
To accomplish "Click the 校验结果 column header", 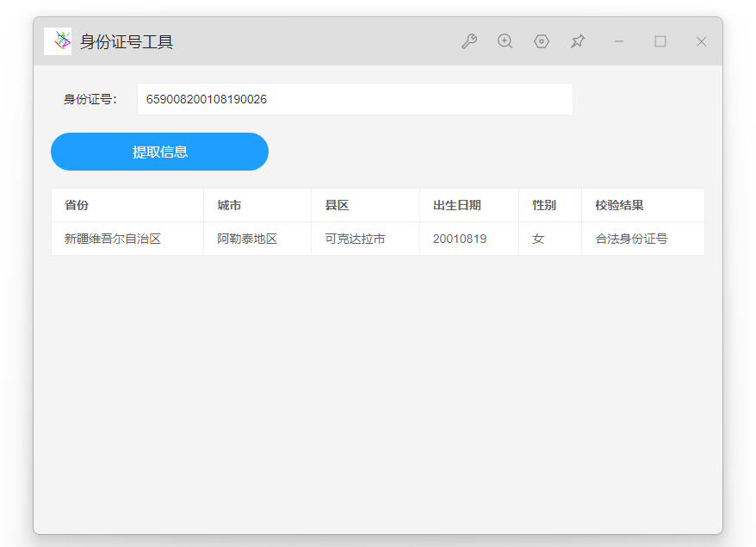I will [643, 206].
